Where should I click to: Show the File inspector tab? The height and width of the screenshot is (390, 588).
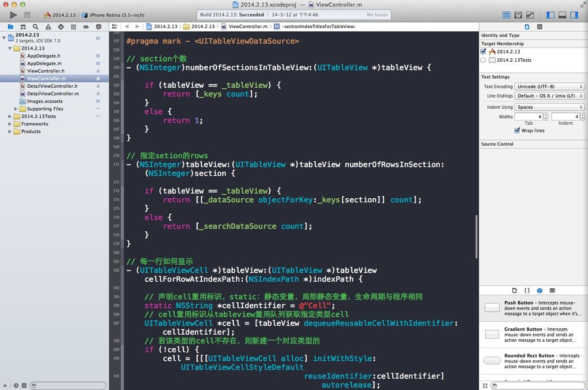527,26
